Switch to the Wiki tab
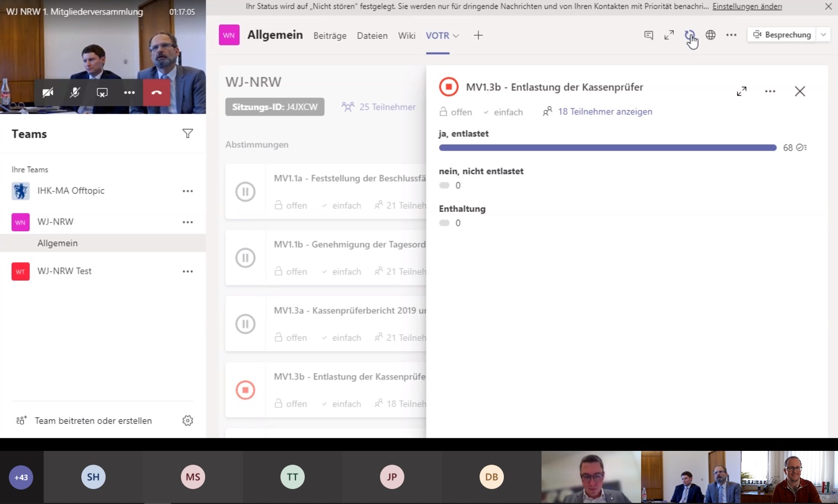The width and height of the screenshot is (838, 504). click(x=407, y=35)
